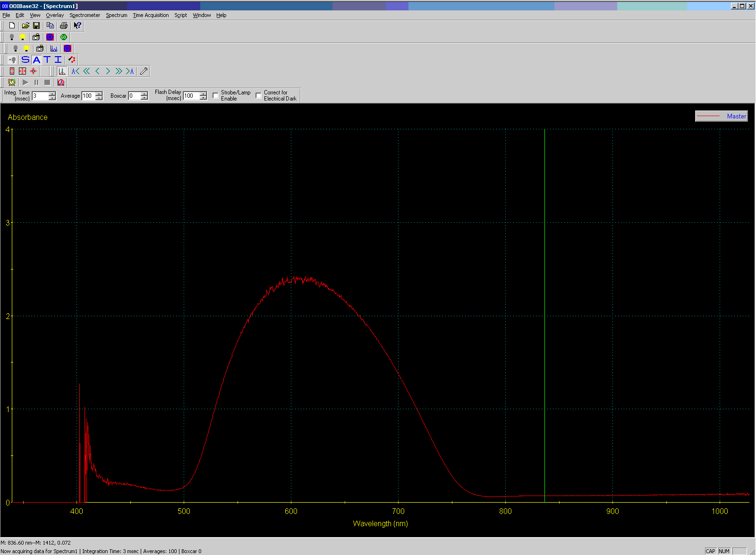The width and height of the screenshot is (756, 555).
Task: Click the Absorbance axis label
Action: click(x=28, y=117)
